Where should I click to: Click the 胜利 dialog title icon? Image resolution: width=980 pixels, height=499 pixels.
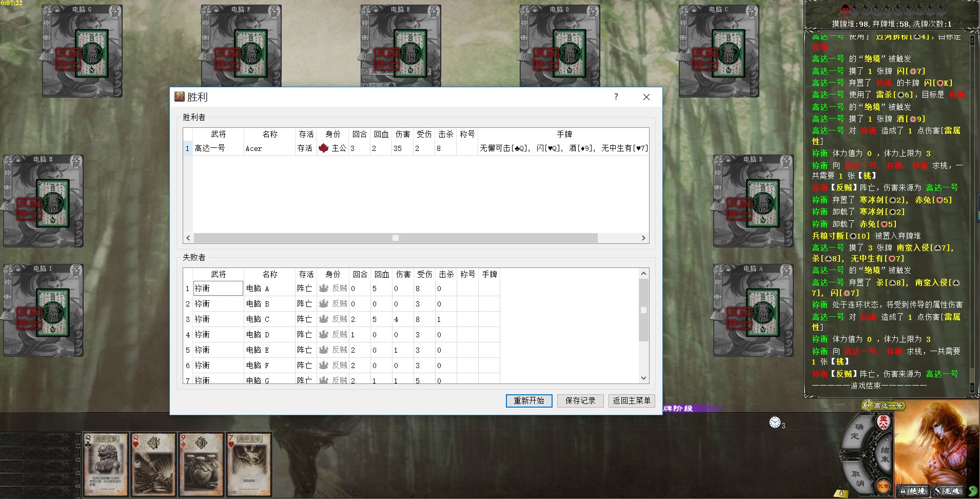pos(180,97)
